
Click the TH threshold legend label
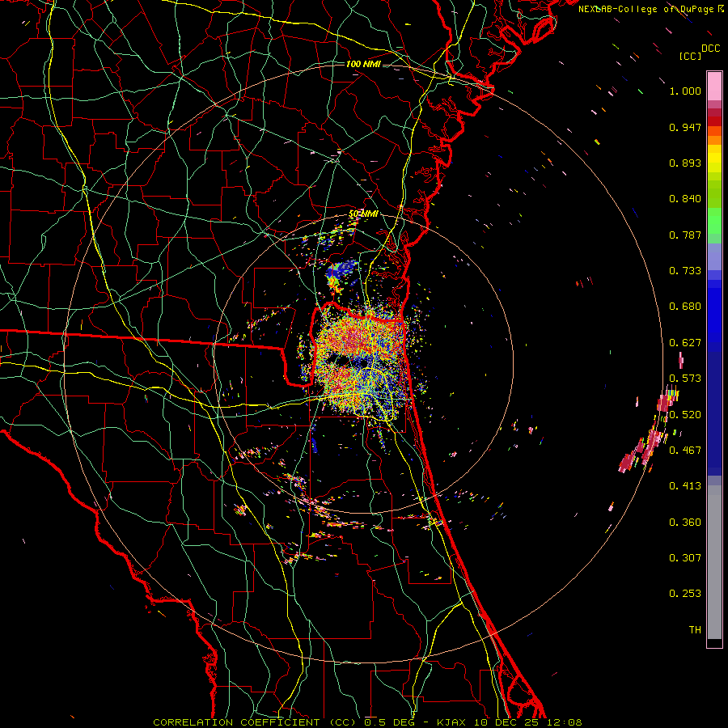[x=695, y=630]
